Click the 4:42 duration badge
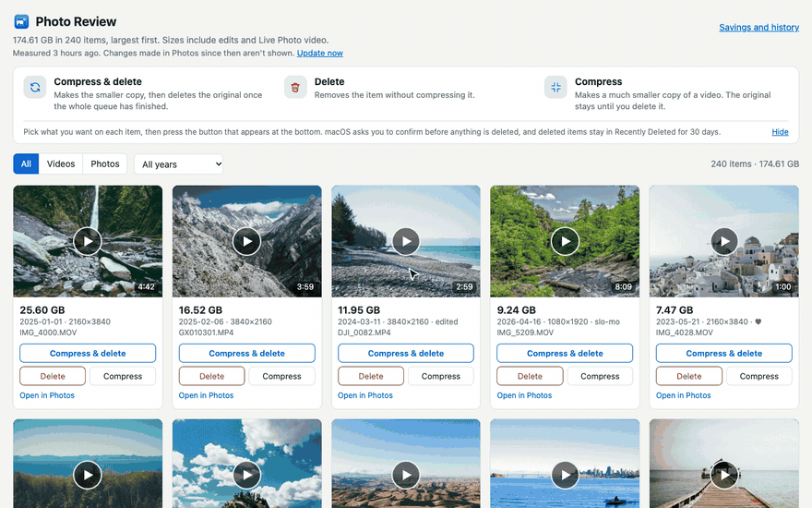This screenshot has width=812, height=508. click(146, 287)
